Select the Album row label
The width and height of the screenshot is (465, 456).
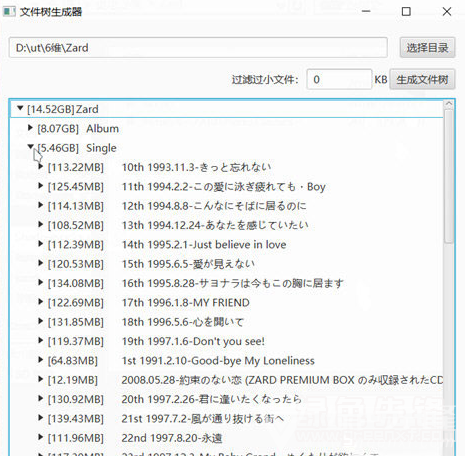pos(102,128)
